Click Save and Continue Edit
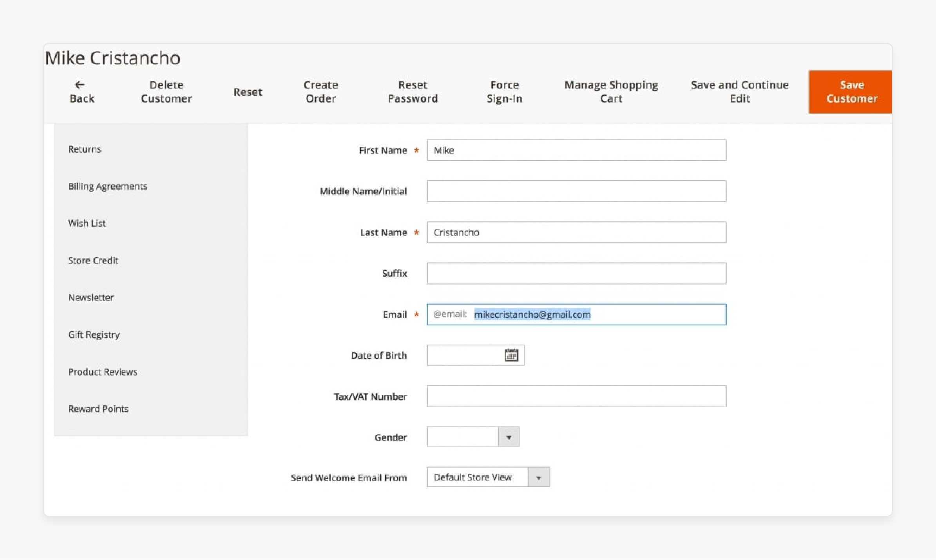Image resolution: width=936 pixels, height=560 pixels. point(740,92)
